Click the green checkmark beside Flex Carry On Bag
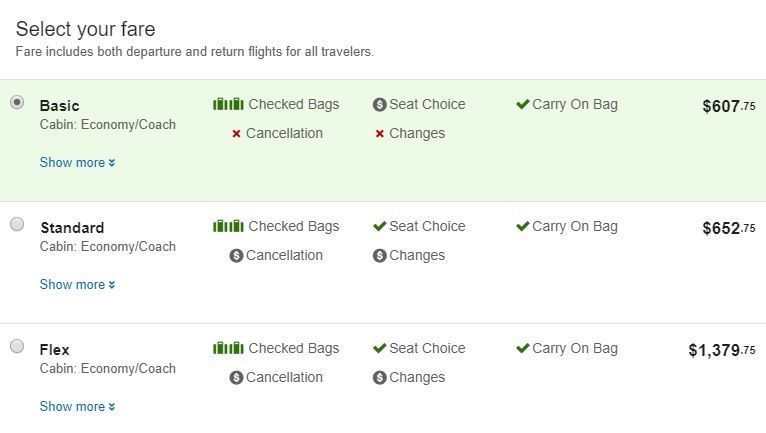Viewport: 766px width, 433px height. pyautogui.click(x=522, y=348)
